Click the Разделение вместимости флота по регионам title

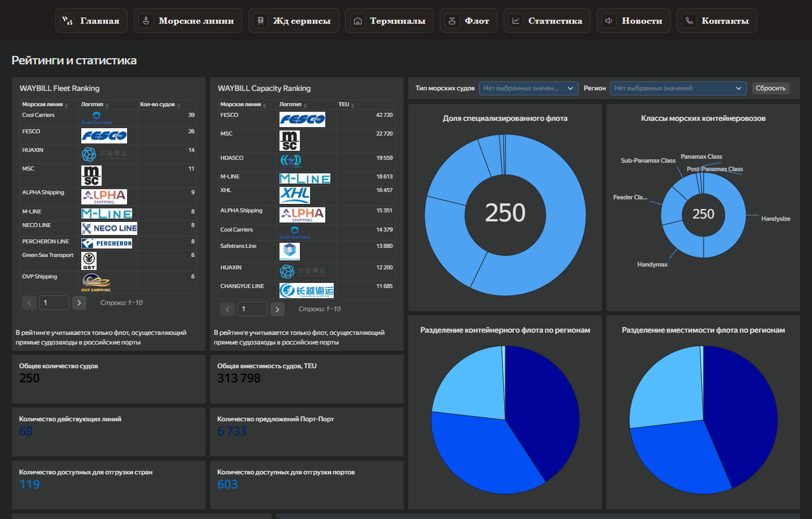(x=703, y=330)
